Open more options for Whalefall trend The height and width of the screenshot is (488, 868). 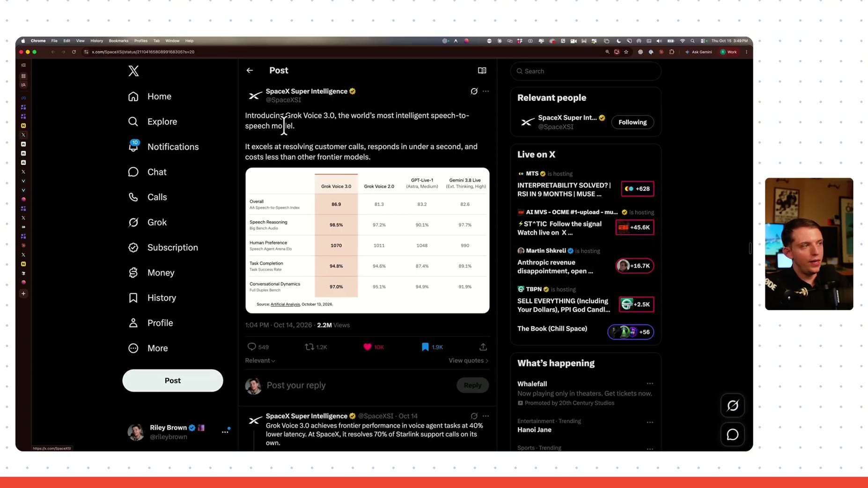(x=650, y=384)
